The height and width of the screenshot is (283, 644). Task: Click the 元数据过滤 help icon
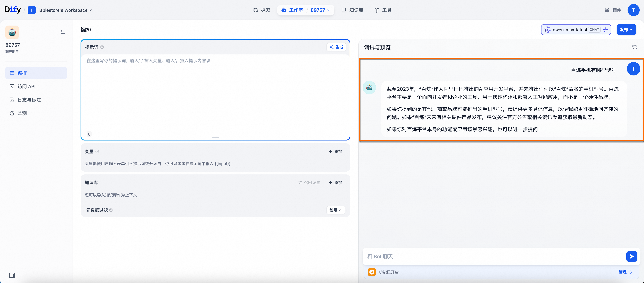[111, 210]
